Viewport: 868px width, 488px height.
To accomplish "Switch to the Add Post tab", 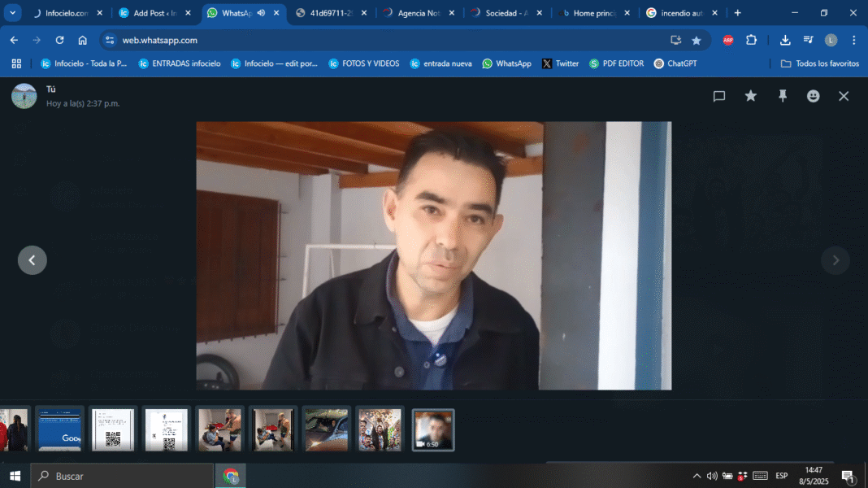I will 154,13.
